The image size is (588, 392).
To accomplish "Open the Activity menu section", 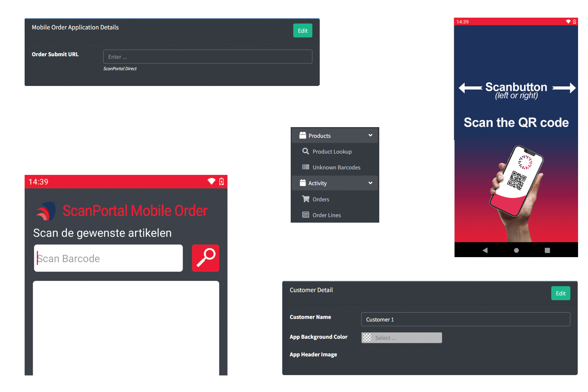I will pos(317,183).
